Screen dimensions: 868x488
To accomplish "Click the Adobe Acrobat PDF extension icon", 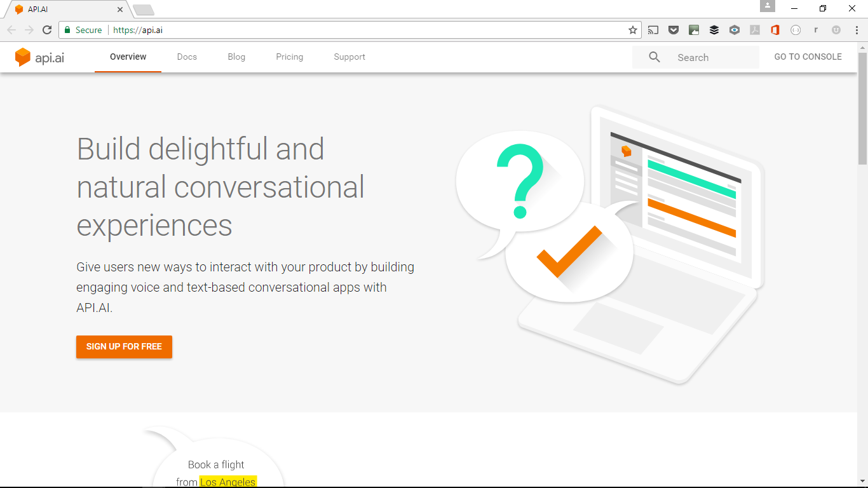I will click(x=755, y=30).
